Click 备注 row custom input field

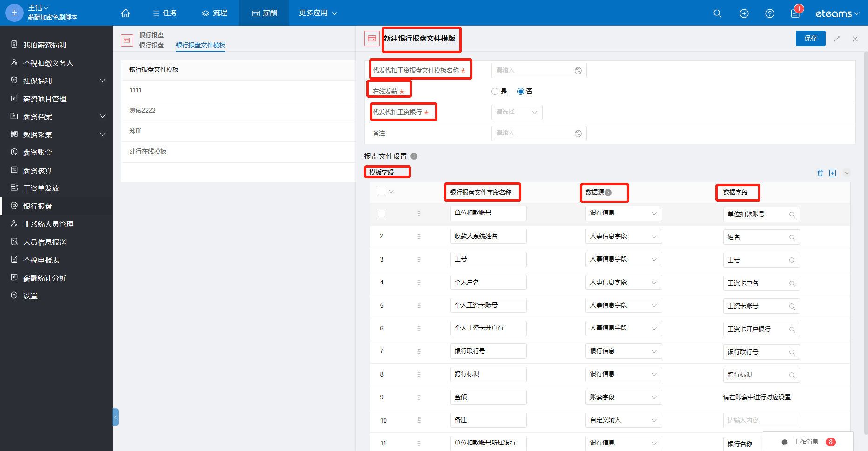(761, 420)
